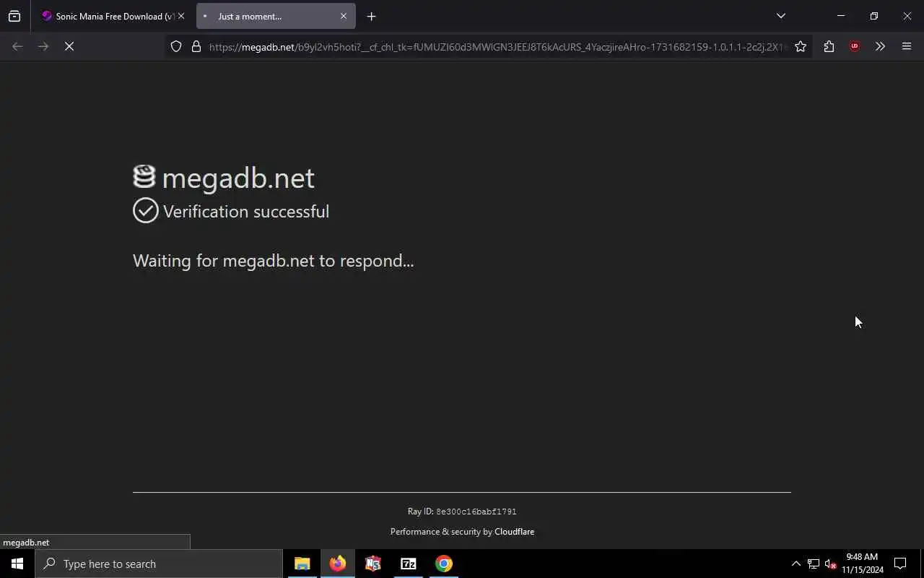Focus the megadb.net URL address bar
This screenshot has height=578, width=924.
click(497, 47)
